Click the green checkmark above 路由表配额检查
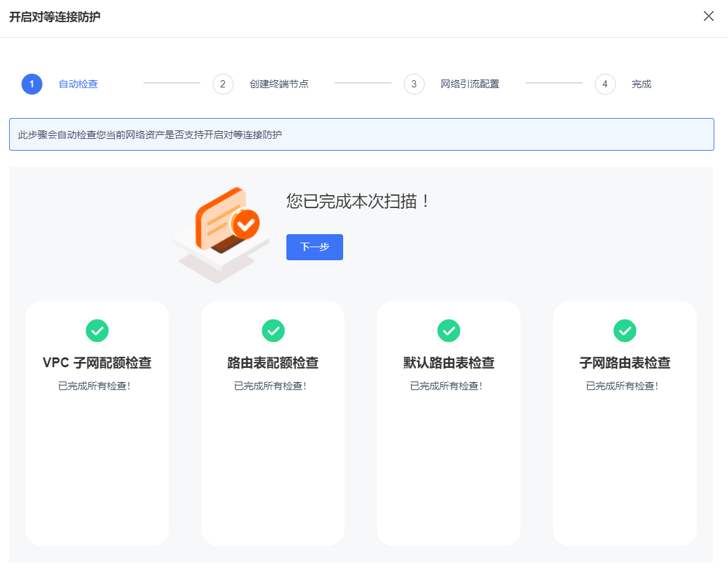Screen dimensions: 728x572 tap(273, 331)
